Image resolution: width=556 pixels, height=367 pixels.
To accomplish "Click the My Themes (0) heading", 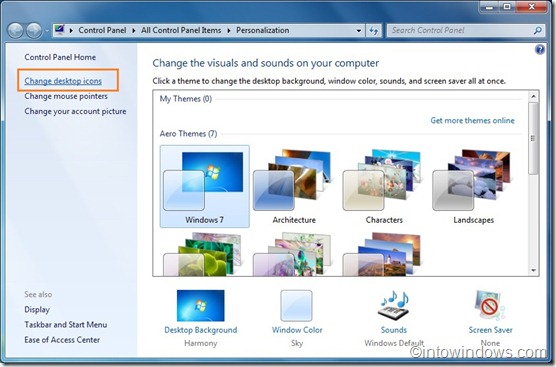I will [186, 99].
